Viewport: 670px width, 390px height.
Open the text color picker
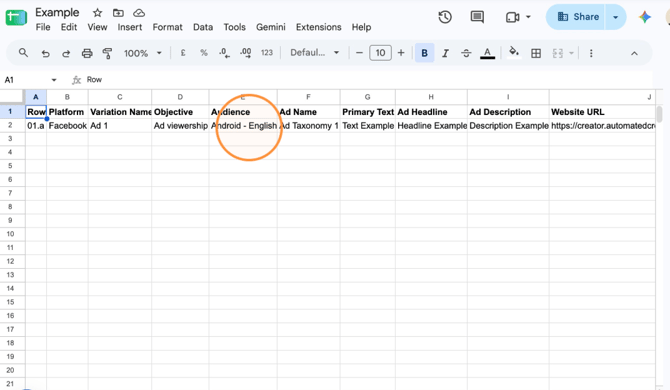(487, 53)
